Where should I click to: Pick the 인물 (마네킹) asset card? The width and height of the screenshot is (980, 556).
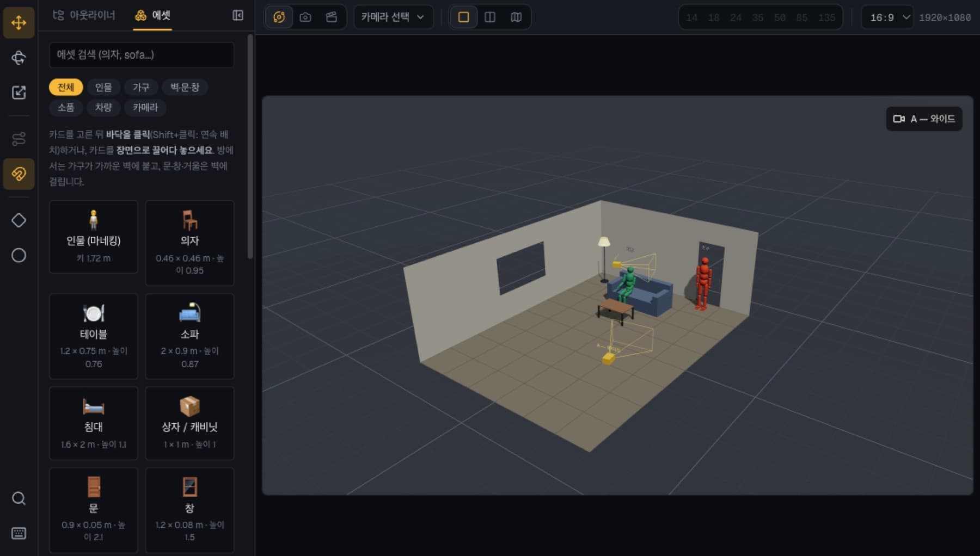(x=94, y=237)
